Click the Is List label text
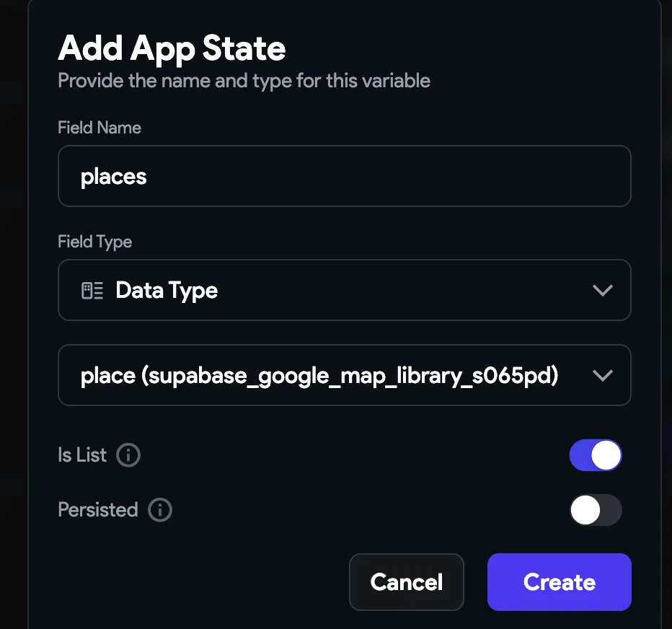 tap(81, 455)
